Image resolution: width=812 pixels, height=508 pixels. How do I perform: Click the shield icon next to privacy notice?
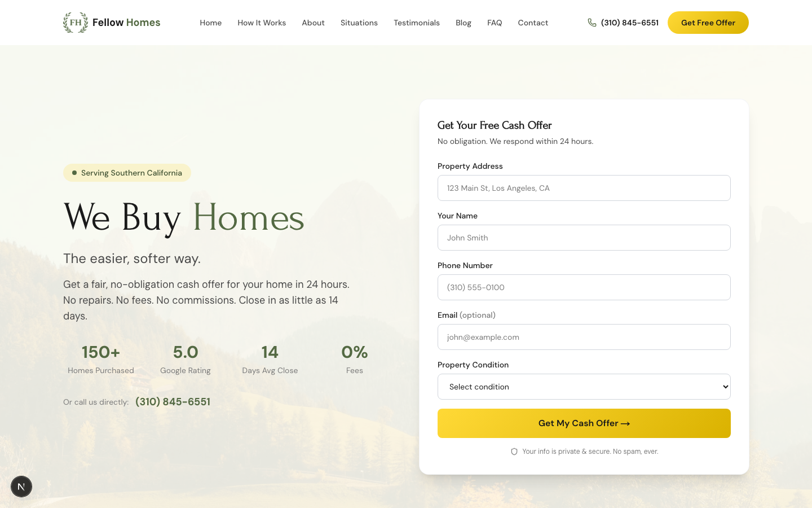click(x=514, y=452)
